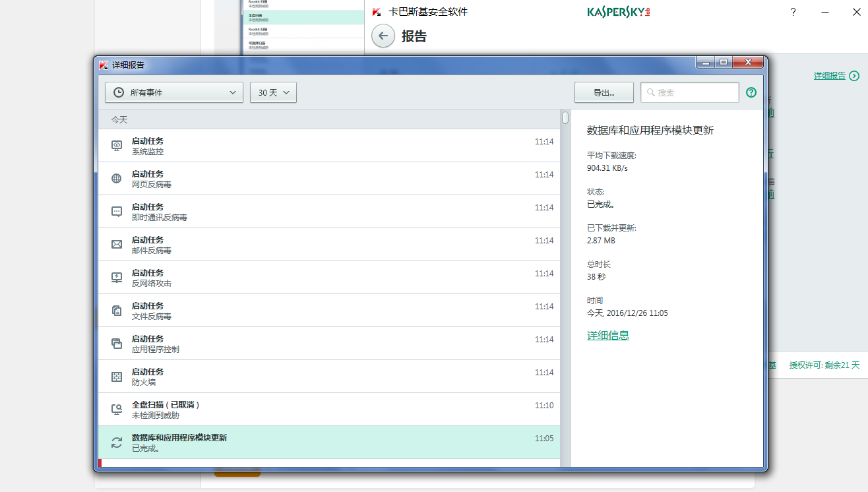Click the arrow circle beside 详细报告 link
Screen dimensions: 868x492
[855, 76]
